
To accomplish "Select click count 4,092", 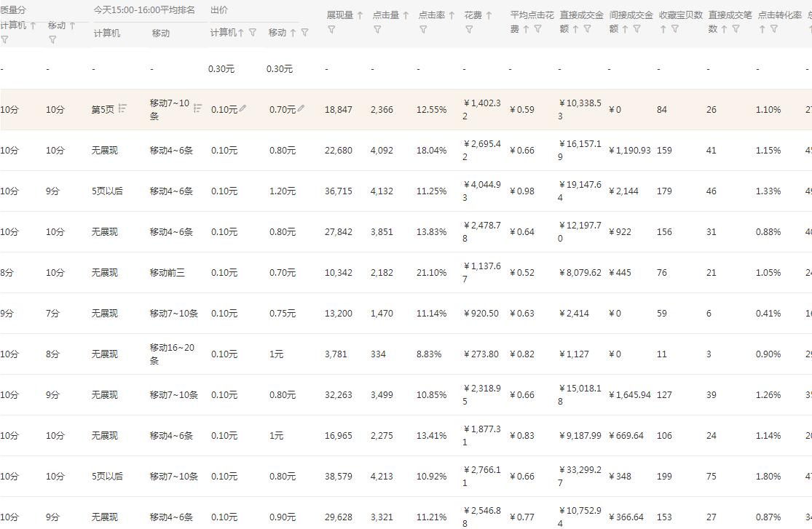I will coord(382,151).
